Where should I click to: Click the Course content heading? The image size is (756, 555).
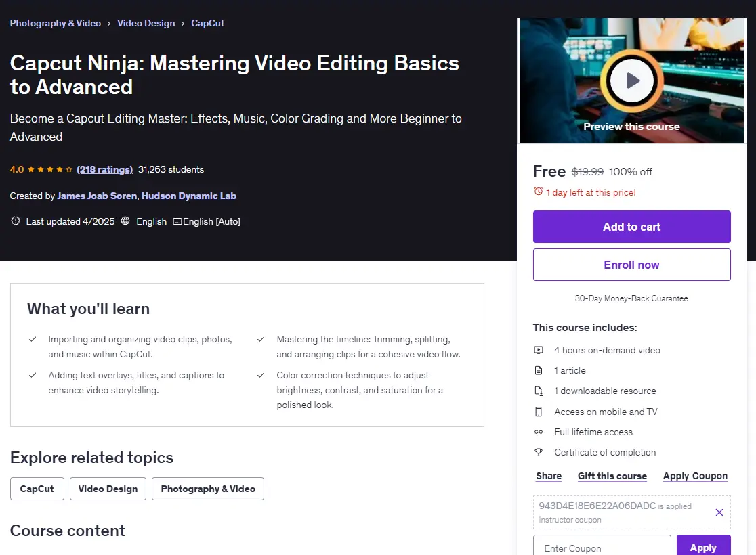[x=68, y=531]
